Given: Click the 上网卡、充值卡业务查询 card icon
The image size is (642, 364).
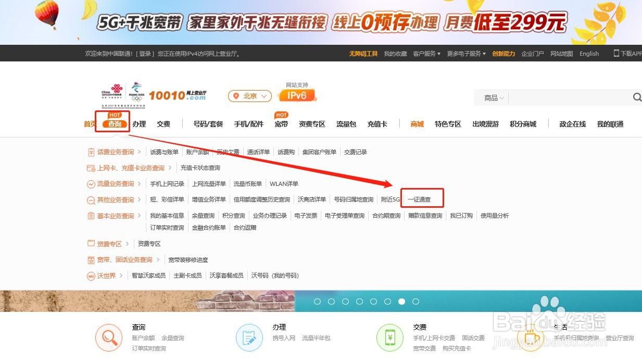Looking at the screenshot, I should (x=91, y=168).
